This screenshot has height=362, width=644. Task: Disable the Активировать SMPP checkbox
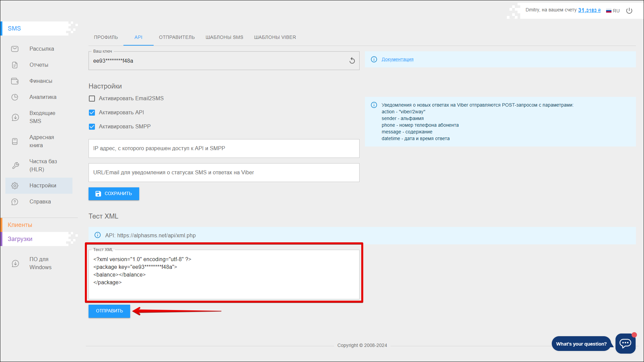coord(92,127)
